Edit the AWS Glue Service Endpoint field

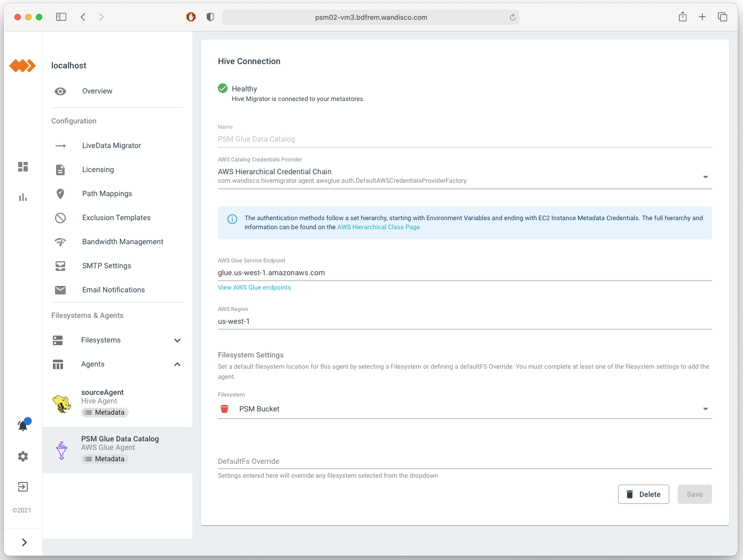click(465, 273)
